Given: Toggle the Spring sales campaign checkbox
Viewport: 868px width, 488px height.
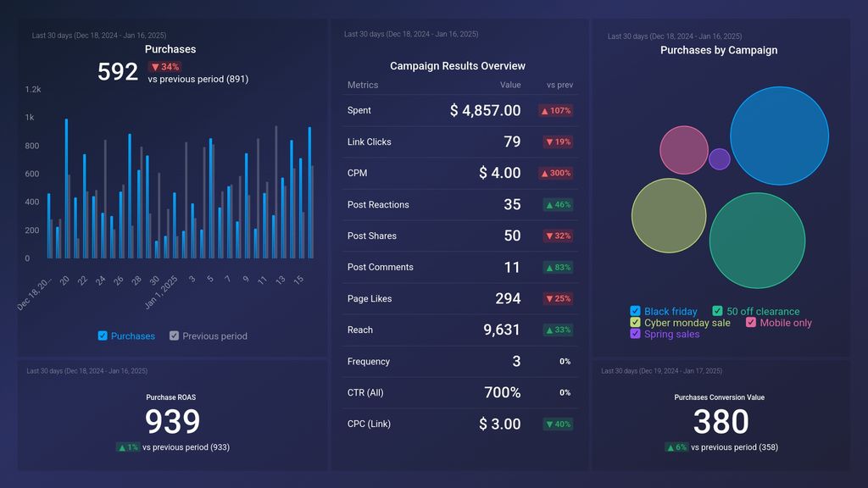Looking at the screenshot, I should point(635,334).
